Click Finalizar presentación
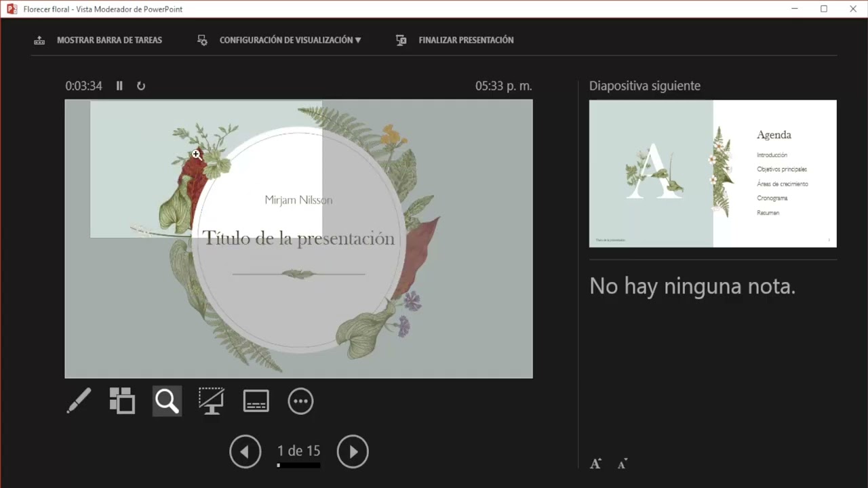Image resolution: width=868 pixels, height=488 pixels. pyautogui.click(x=466, y=40)
